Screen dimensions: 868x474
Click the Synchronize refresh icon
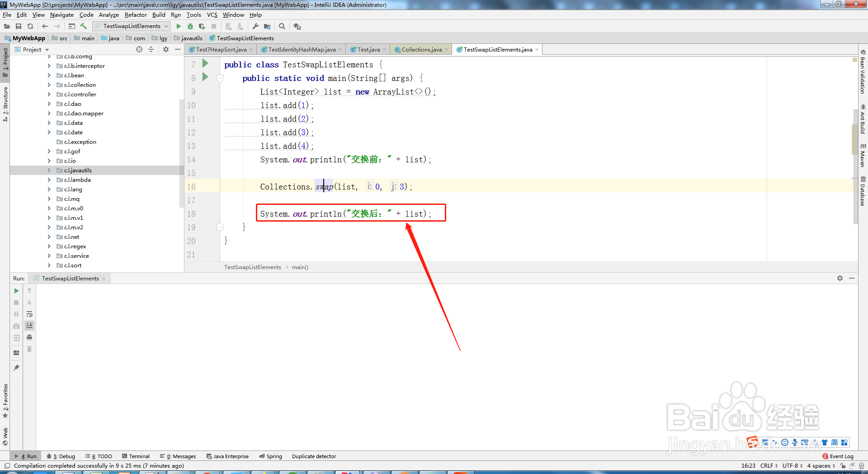tap(30, 26)
